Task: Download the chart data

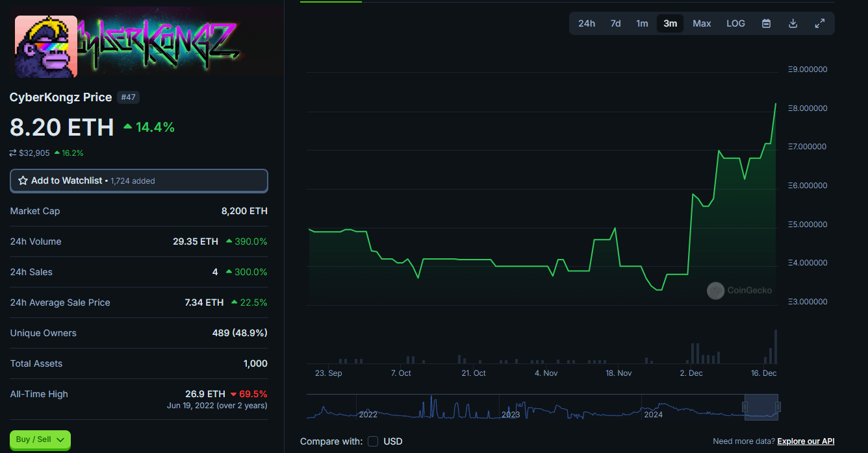Action: 793,23
